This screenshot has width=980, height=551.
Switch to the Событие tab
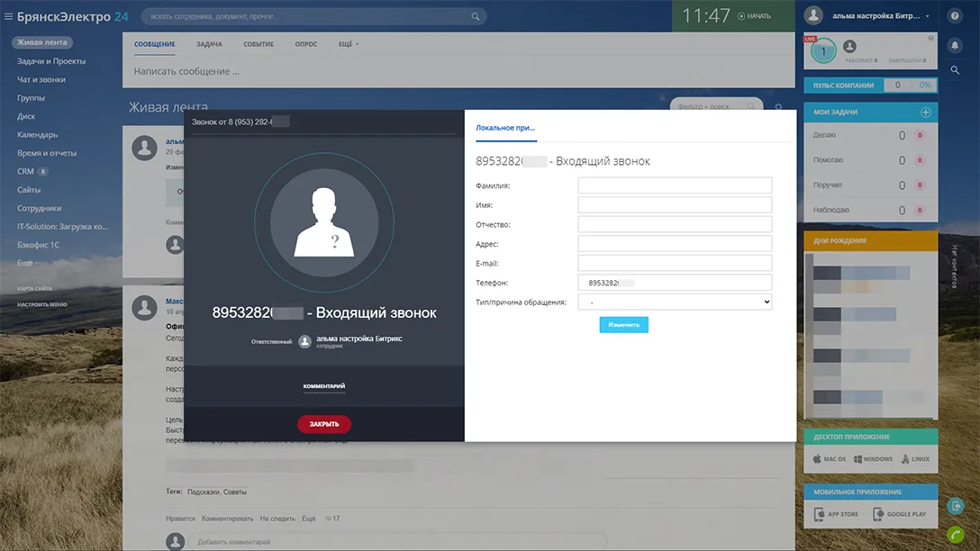[x=259, y=44]
